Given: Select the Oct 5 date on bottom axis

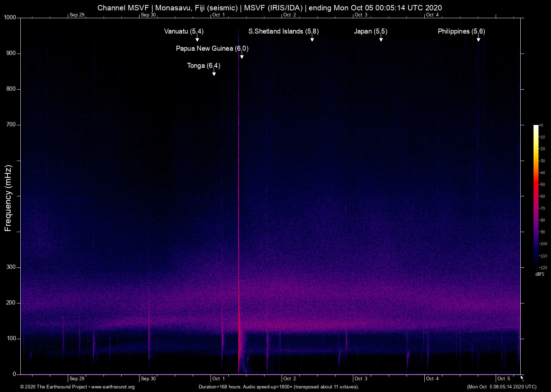Looking at the screenshot, I should [x=504, y=378].
